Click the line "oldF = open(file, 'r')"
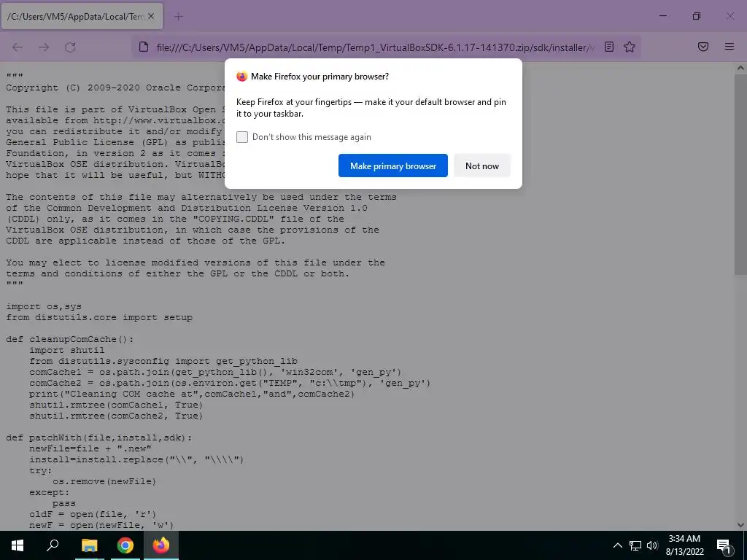 click(93, 514)
